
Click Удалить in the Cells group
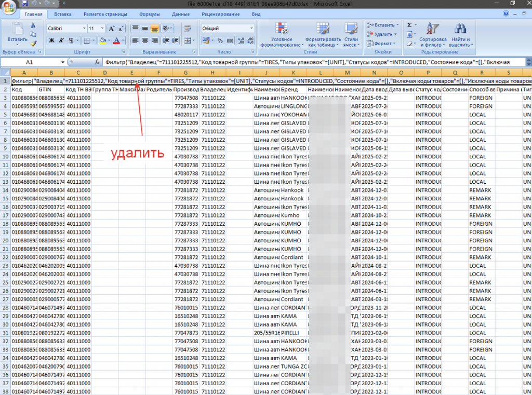point(383,34)
